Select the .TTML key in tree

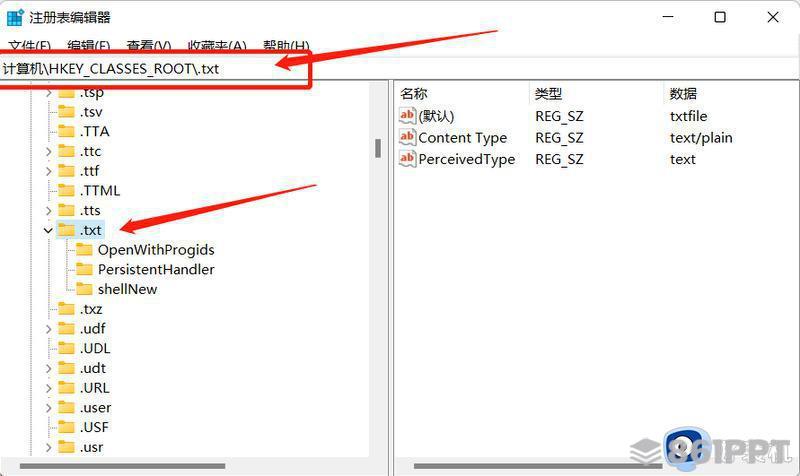point(100,191)
